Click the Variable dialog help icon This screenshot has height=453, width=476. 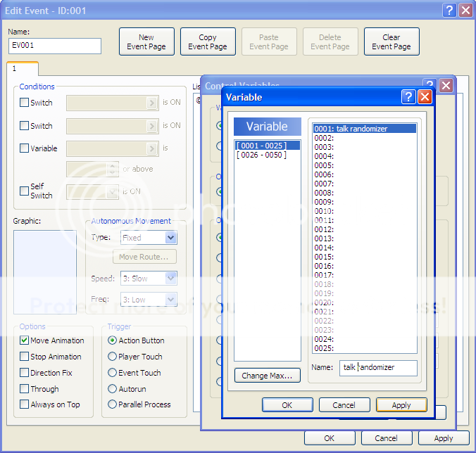[408, 97]
